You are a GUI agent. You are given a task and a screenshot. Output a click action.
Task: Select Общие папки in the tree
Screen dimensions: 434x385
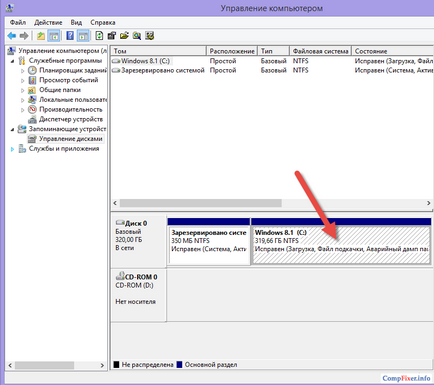tap(60, 90)
